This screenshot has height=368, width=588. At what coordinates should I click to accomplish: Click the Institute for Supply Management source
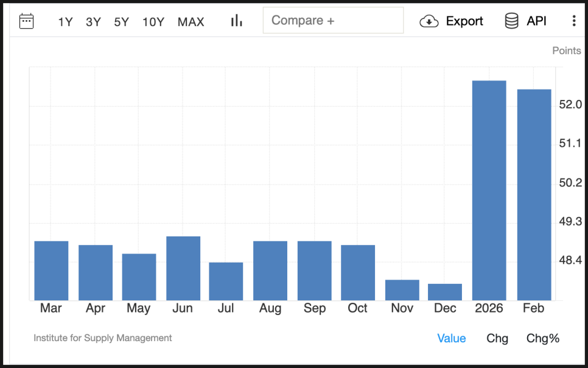click(102, 338)
